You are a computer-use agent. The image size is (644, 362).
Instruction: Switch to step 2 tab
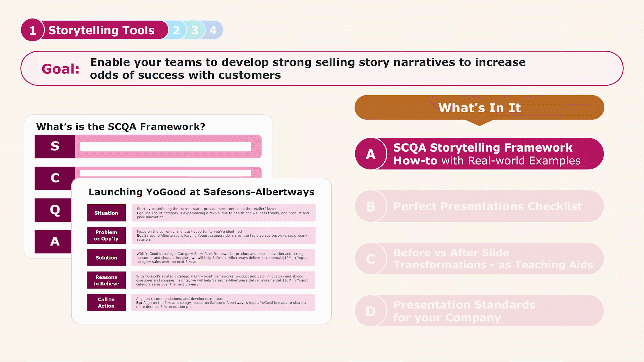(x=176, y=30)
